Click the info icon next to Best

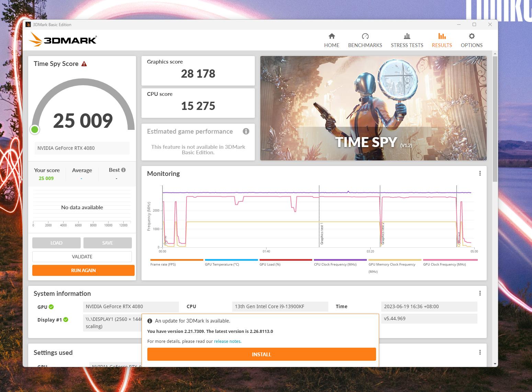pyautogui.click(x=123, y=170)
